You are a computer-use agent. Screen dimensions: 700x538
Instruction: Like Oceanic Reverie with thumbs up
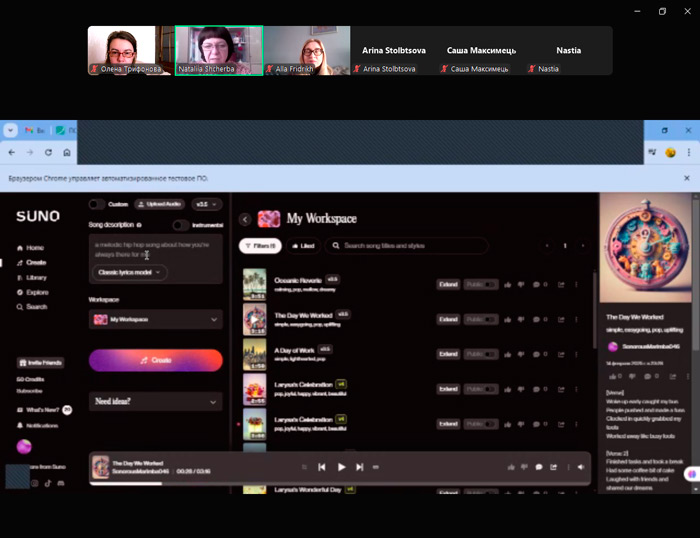509,285
